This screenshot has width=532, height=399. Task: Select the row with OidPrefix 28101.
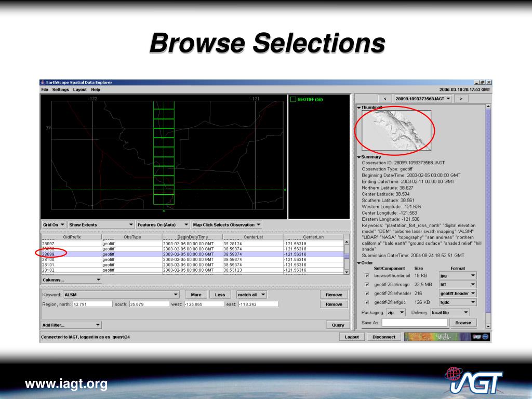pyautogui.click(x=192, y=264)
